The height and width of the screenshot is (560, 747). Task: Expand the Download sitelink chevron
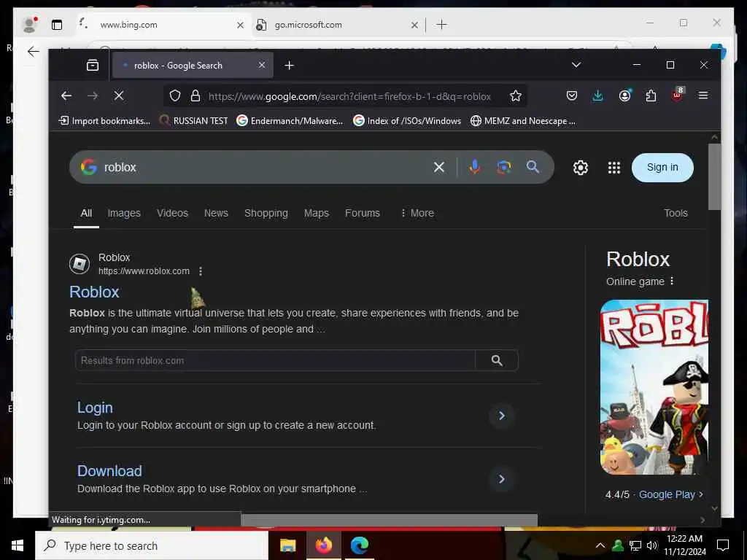coord(502,479)
